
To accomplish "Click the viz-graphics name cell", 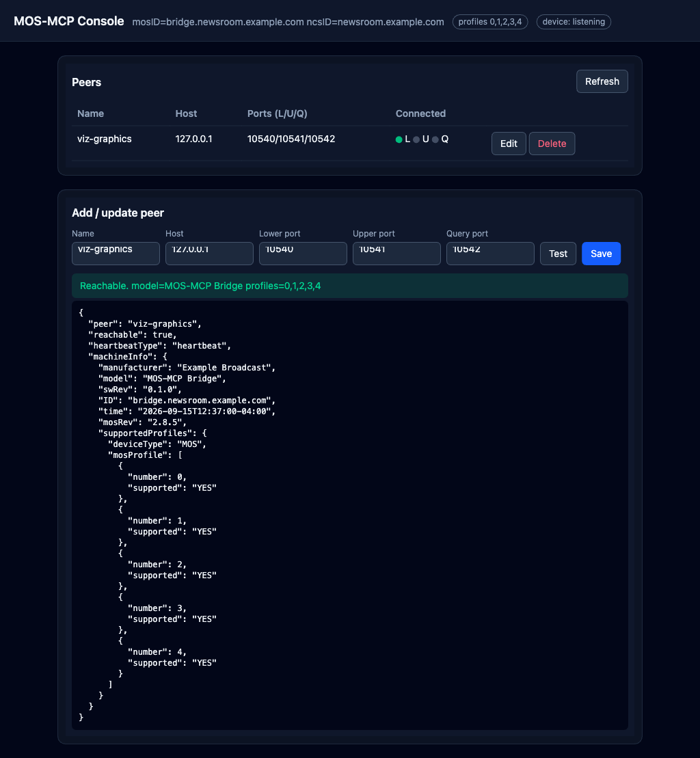I will click(105, 139).
